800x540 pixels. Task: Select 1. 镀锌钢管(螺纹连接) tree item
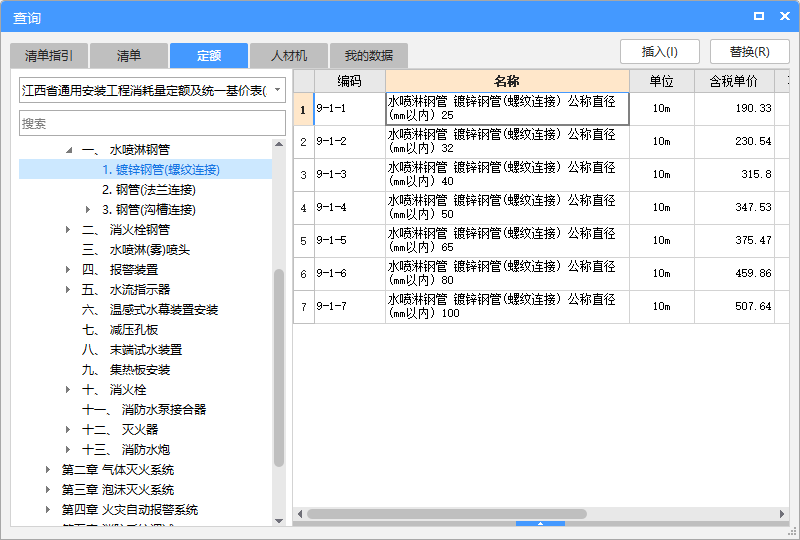[x=161, y=169]
